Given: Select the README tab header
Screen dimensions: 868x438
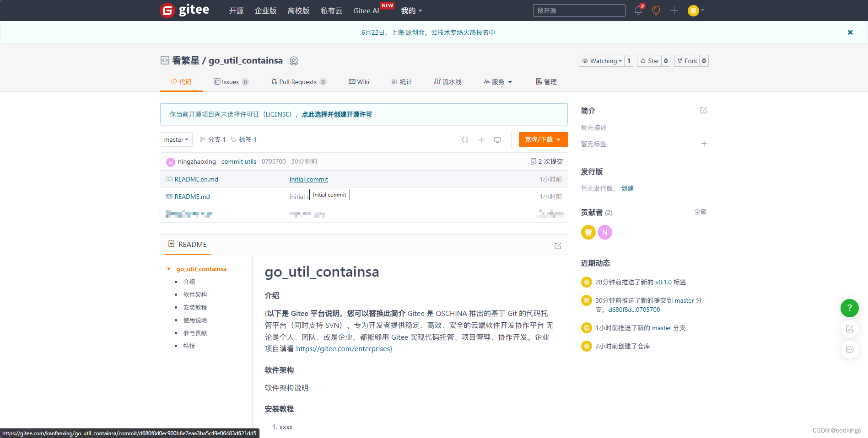Looking at the screenshot, I should click(x=188, y=245).
